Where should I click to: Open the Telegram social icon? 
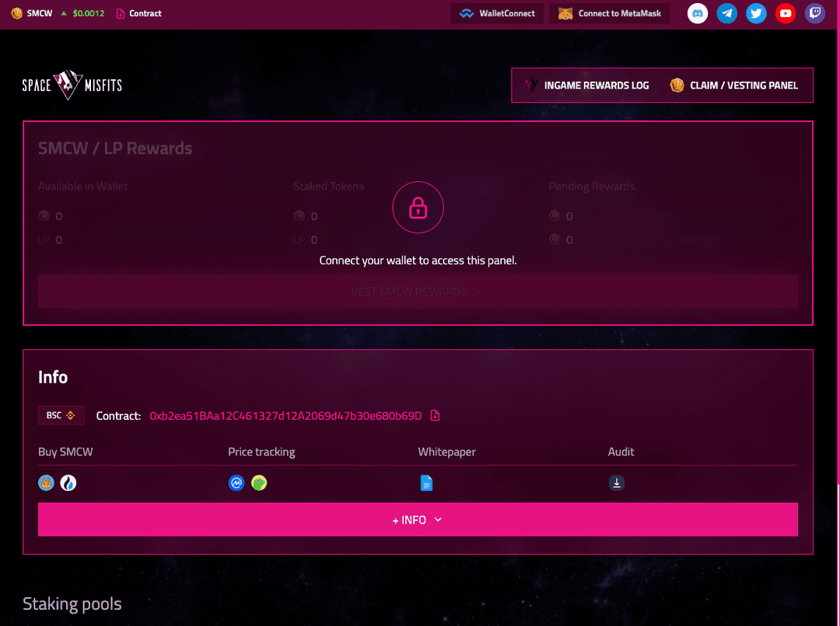tap(727, 13)
